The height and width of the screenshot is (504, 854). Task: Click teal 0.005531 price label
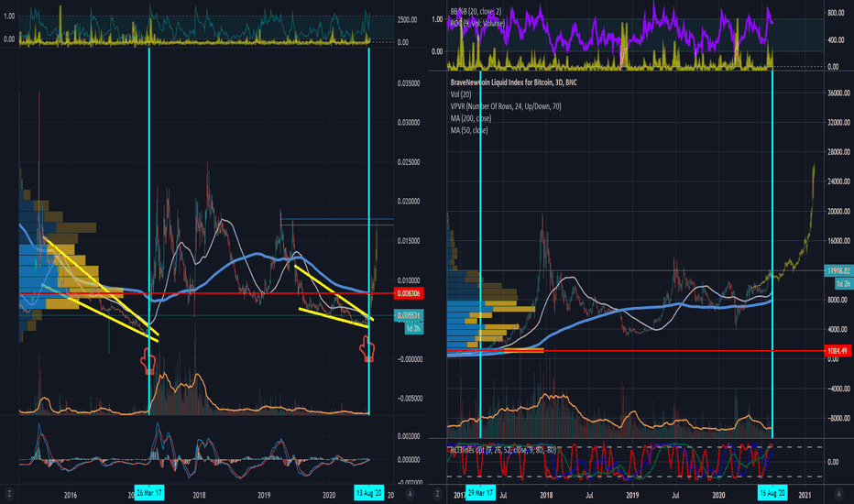409,315
